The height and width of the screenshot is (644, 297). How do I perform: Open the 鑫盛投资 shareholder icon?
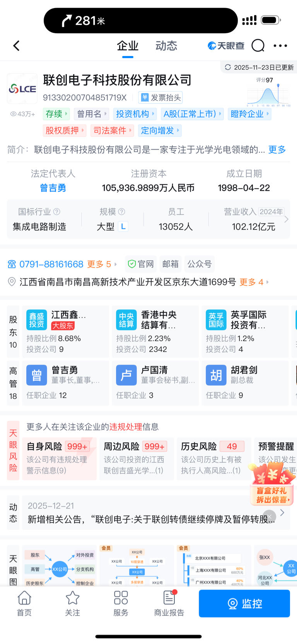tap(37, 320)
